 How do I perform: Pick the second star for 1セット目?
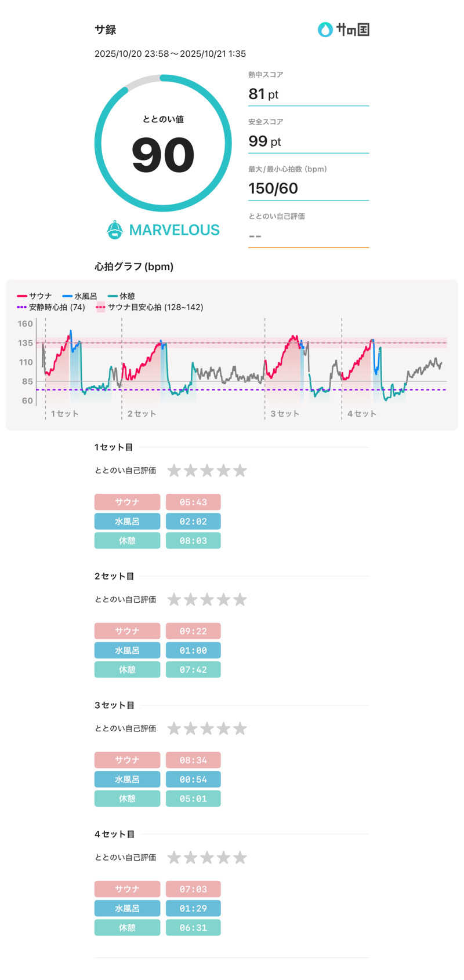point(191,471)
